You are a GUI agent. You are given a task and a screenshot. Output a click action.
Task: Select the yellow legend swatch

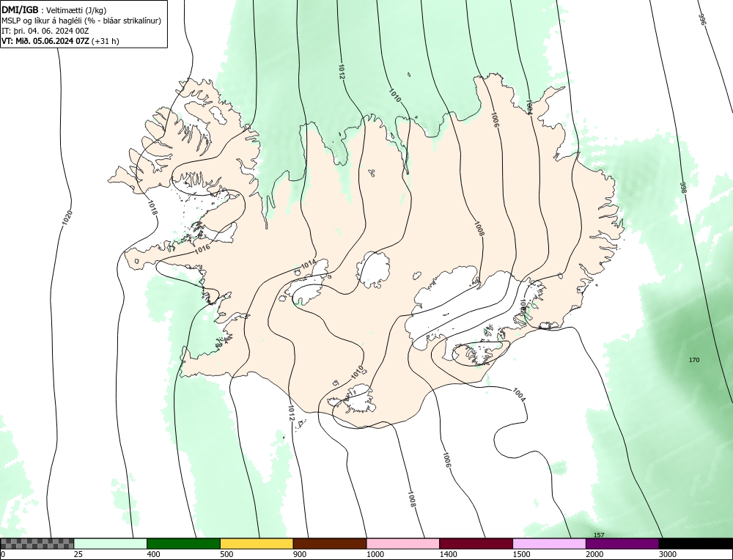(257, 543)
